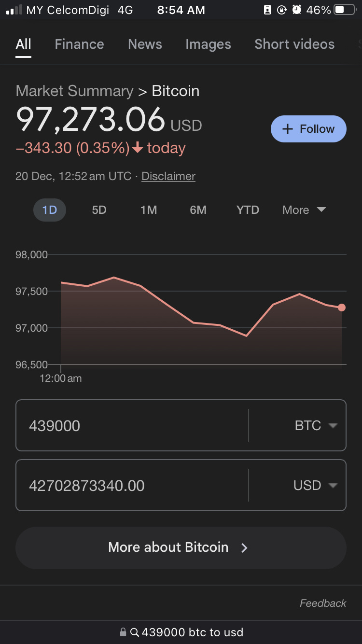Tap the alarm clock status icon

(x=297, y=10)
